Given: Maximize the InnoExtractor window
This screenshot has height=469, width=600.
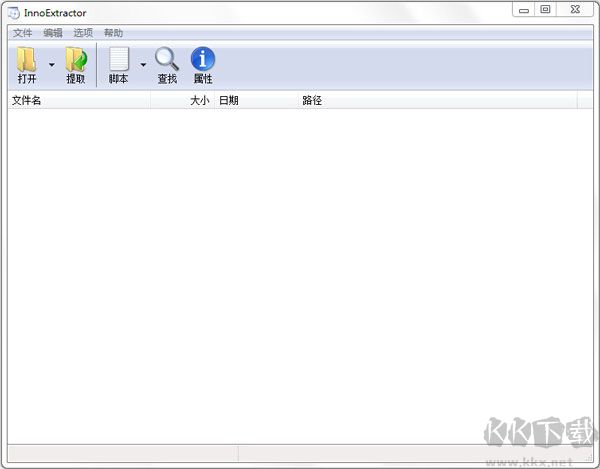Looking at the screenshot, I should (545, 10).
